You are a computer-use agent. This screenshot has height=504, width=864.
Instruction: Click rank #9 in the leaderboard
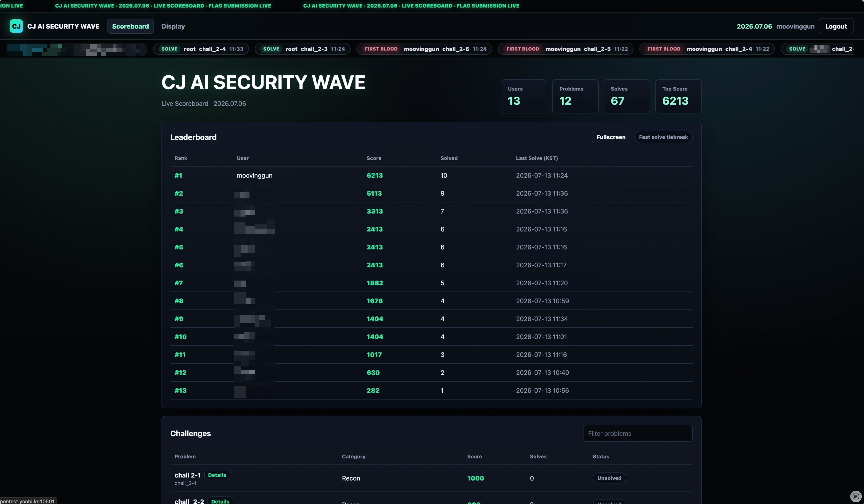(x=179, y=319)
